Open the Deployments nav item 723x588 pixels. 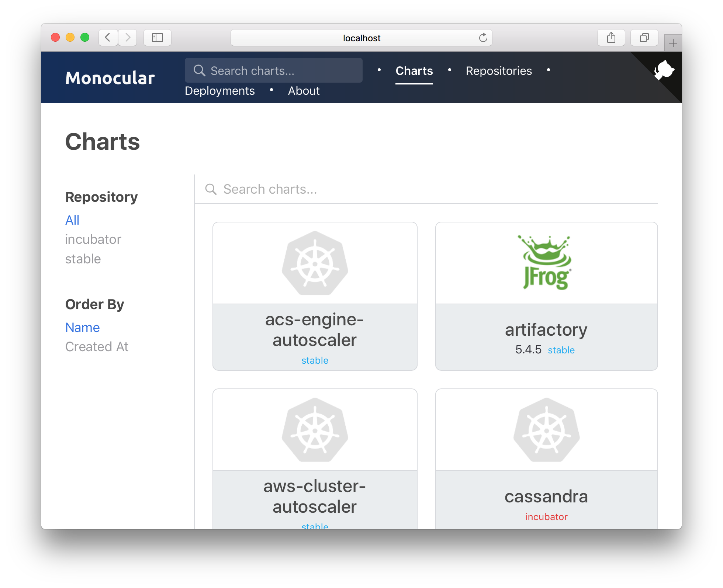tap(220, 91)
